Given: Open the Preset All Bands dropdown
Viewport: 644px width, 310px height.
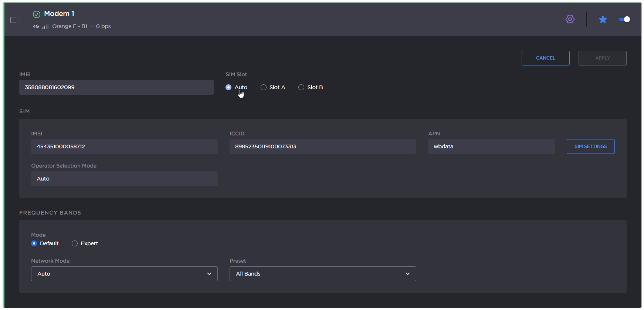Looking at the screenshot, I should tap(322, 274).
